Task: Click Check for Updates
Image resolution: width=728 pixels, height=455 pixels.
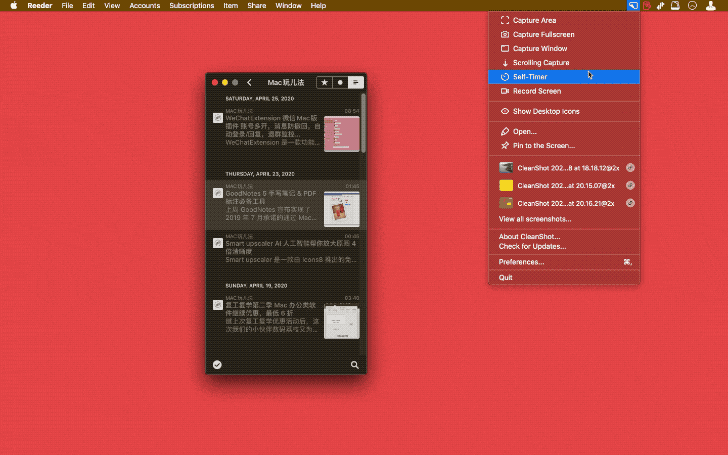Action: (532, 247)
